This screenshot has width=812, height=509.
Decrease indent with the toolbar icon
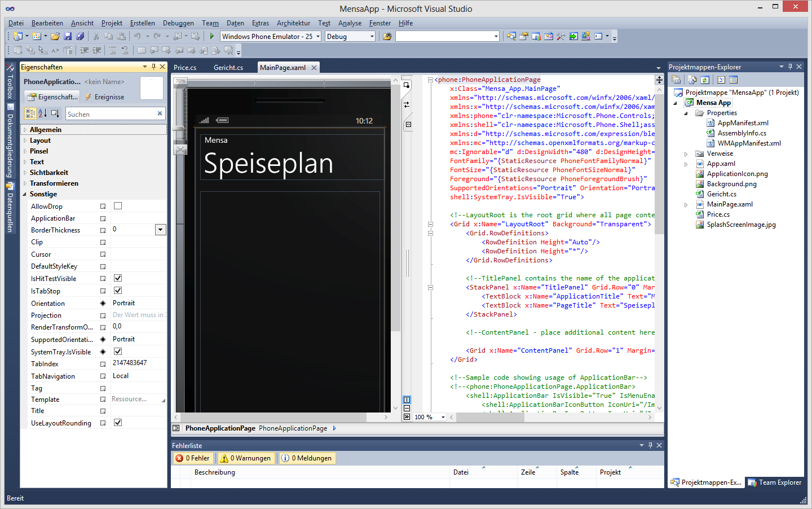coord(85,50)
